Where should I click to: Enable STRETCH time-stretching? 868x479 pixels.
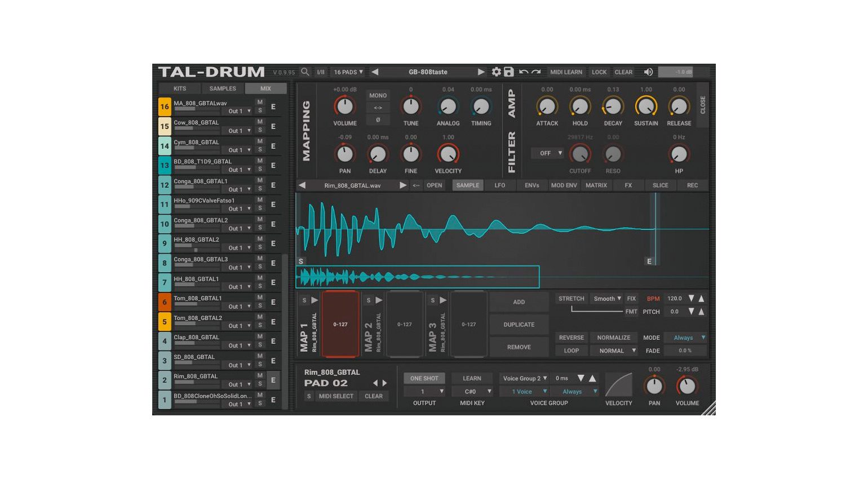click(571, 299)
